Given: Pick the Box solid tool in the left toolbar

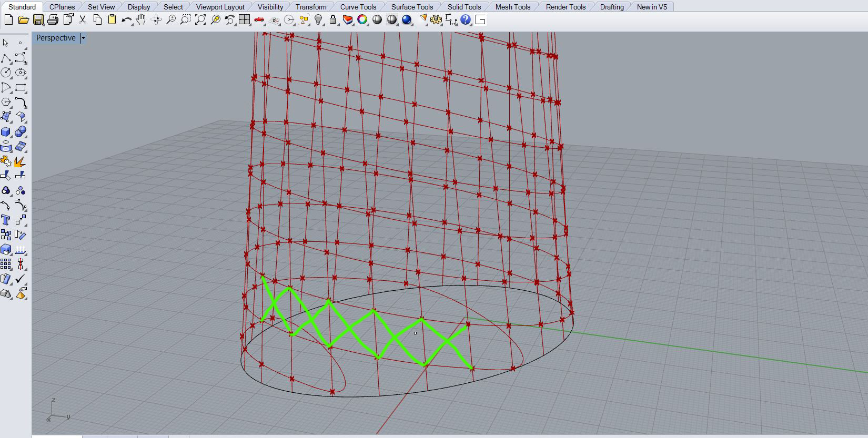Looking at the screenshot, I should (x=6, y=131).
